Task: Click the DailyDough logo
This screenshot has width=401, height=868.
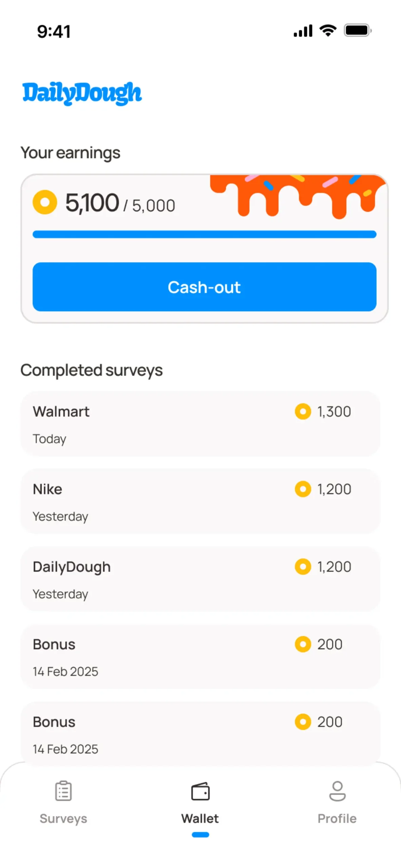Action: 82,93
